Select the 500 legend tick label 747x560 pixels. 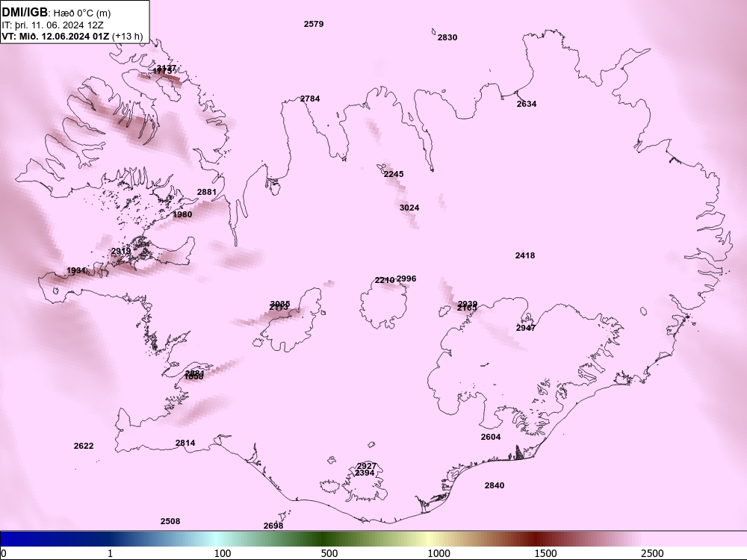329,553
